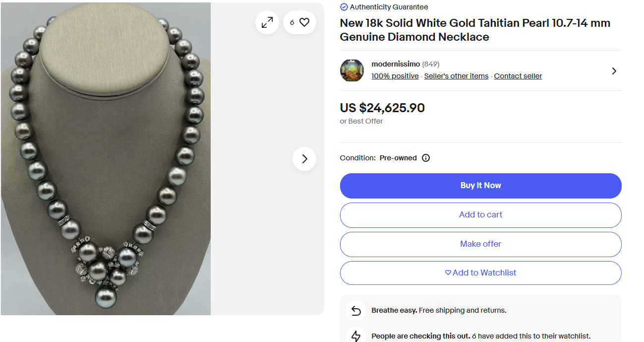This screenshot has height=342, width=644.
Task: Open the Pre-owned condition info icon
Action: click(x=426, y=158)
